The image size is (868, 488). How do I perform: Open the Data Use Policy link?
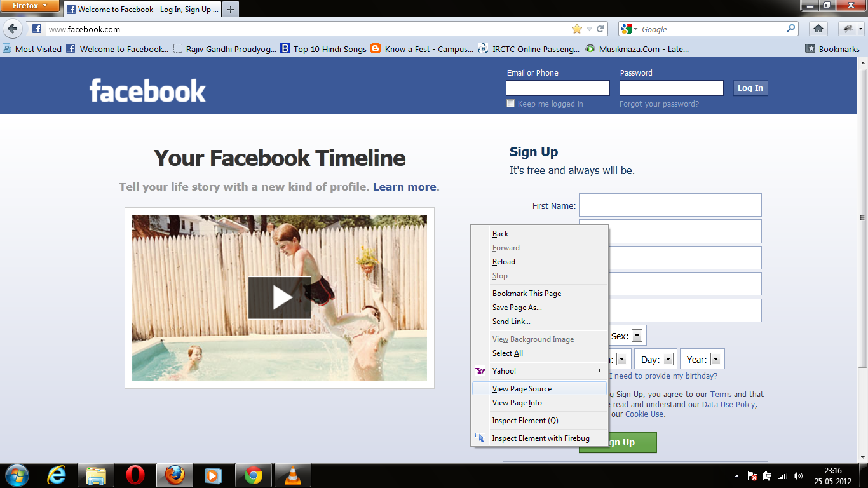click(x=728, y=404)
